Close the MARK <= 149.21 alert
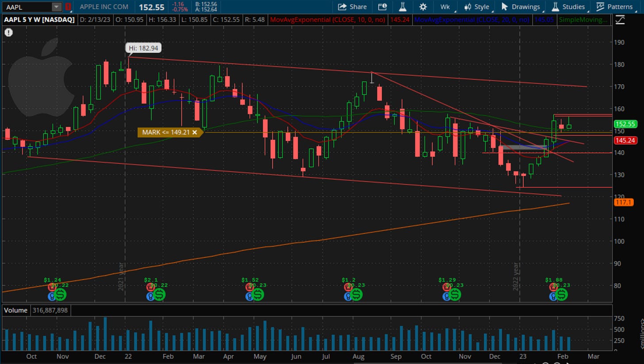Image resolution: width=644 pixels, height=364 pixels. [x=195, y=132]
